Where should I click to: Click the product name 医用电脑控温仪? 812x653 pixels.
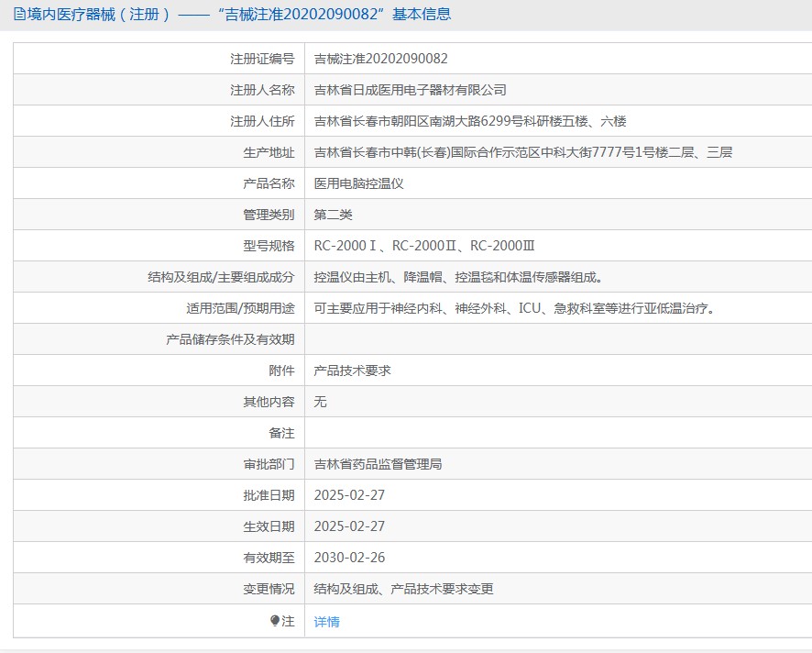[359, 183]
